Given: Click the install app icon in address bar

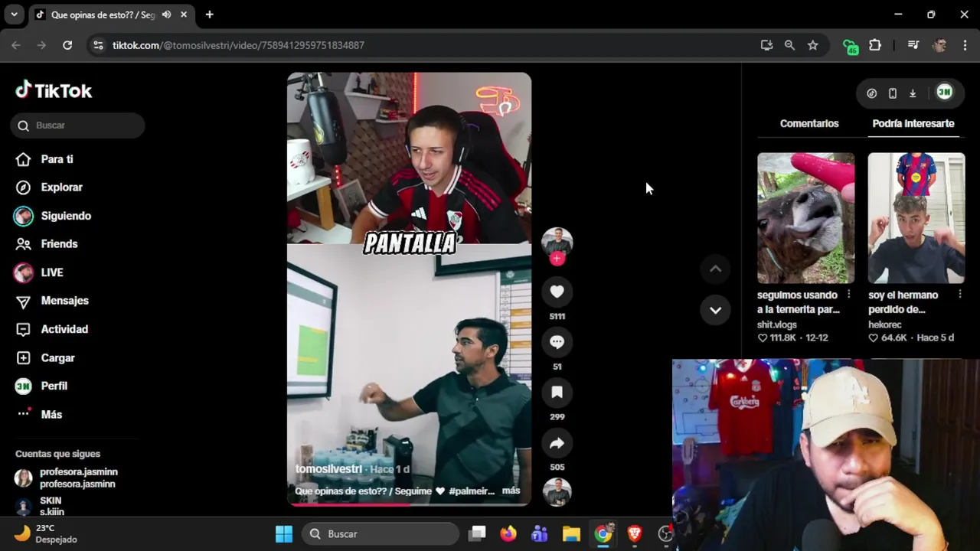Looking at the screenshot, I should 766,45.
